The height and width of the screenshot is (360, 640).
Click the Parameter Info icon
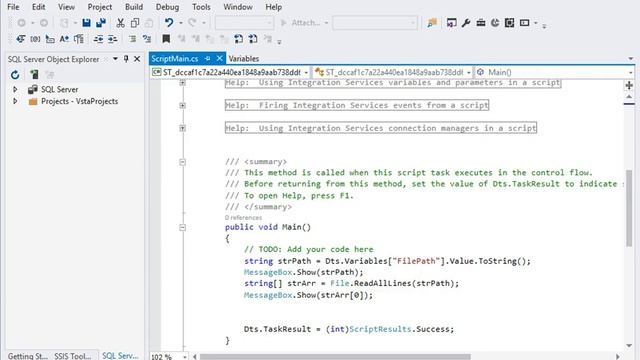[36, 39]
